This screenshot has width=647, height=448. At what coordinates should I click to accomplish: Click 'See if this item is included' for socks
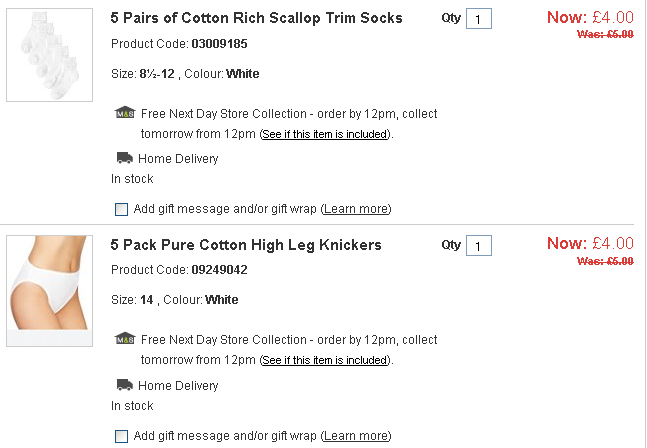324,134
